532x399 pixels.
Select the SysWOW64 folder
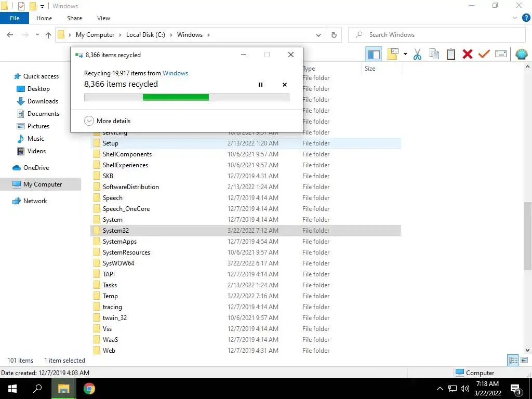pyautogui.click(x=118, y=263)
